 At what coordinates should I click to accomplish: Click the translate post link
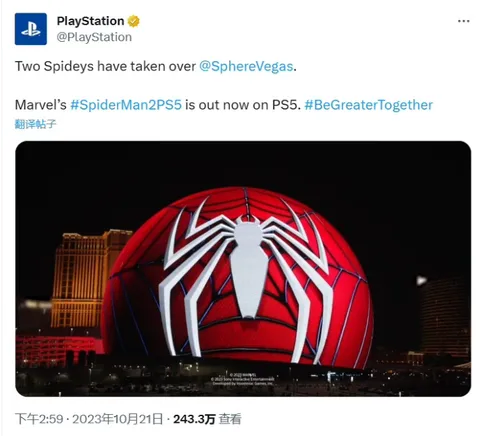click(x=36, y=124)
